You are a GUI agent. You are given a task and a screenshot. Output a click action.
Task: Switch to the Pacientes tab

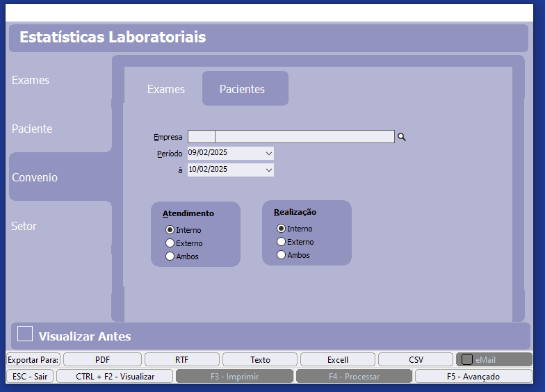[x=242, y=89]
